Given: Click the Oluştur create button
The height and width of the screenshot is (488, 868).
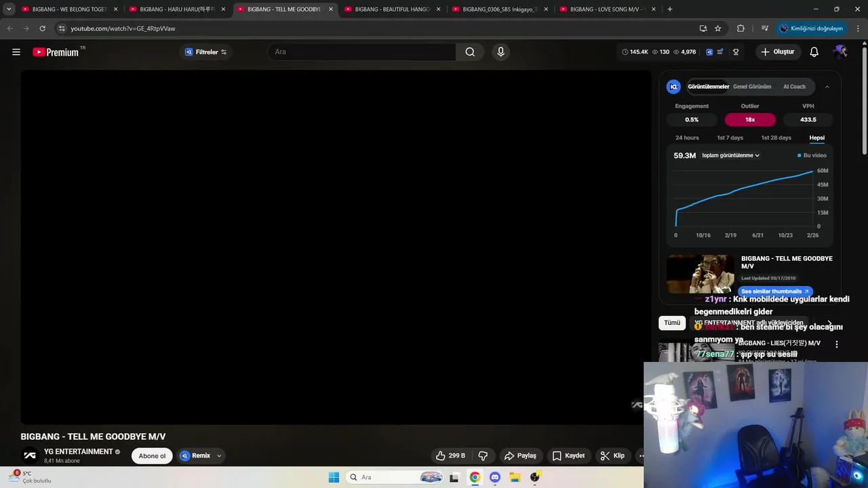Looking at the screenshot, I should pos(777,52).
